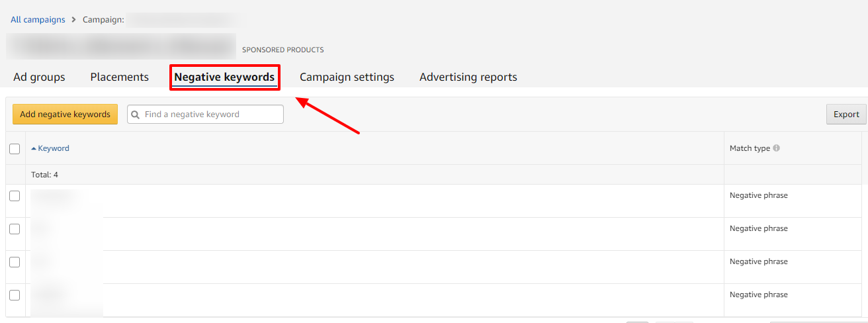
Task: Click the Add negative keywords button
Action: tap(65, 114)
